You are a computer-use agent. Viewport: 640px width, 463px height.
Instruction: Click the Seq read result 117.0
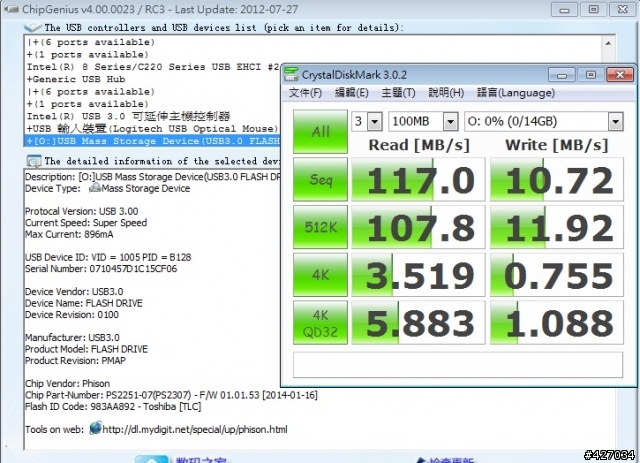click(x=418, y=179)
